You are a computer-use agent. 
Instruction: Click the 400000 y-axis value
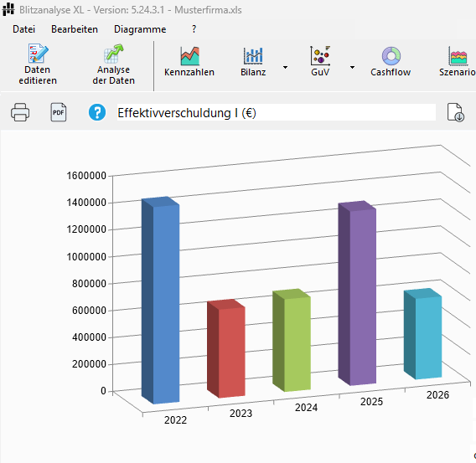[89, 337]
